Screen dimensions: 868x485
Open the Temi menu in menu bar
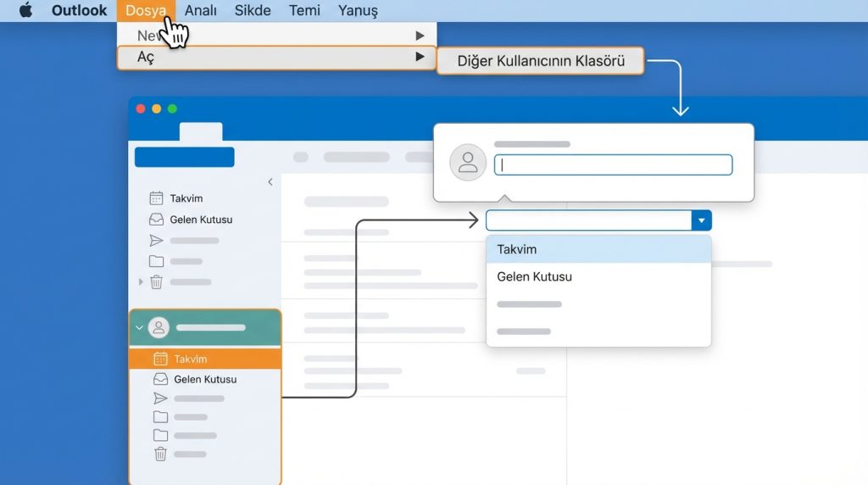(304, 11)
